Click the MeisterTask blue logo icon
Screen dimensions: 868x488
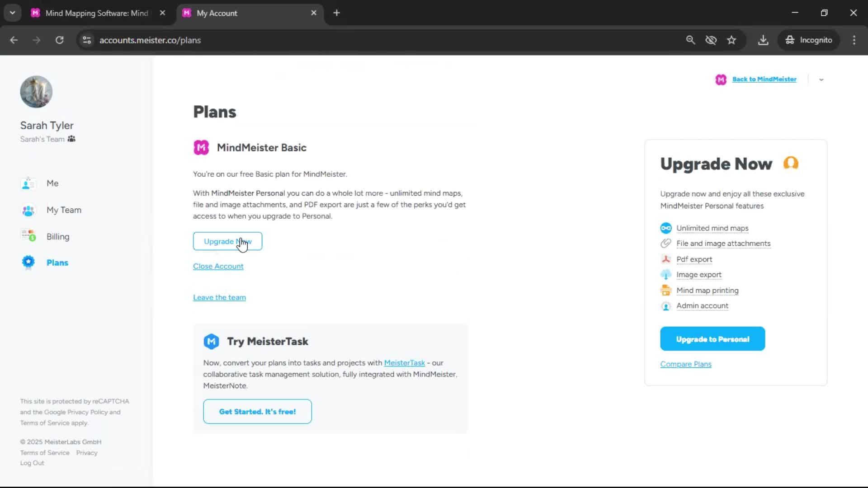(x=211, y=342)
